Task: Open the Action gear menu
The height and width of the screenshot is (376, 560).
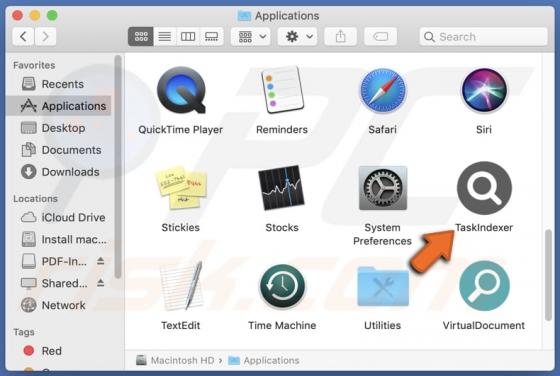Action: click(297, 36)
